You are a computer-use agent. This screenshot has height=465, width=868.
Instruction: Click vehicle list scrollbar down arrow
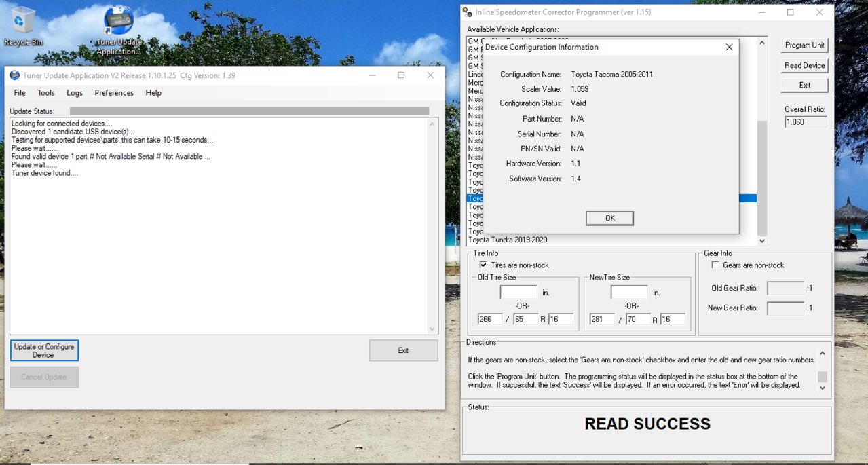[x=761, y=240]
